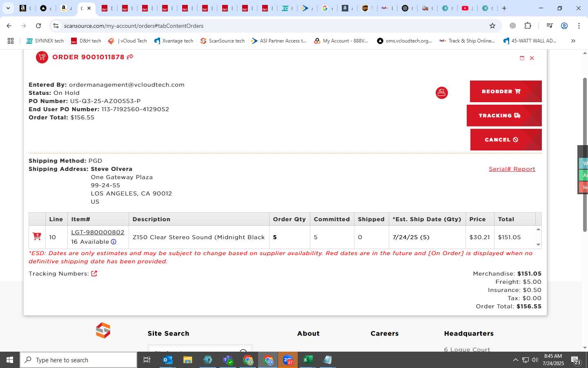Switch to the UPS tab
This screenshot has width=588, height=368.
click(x=367, y=8)
